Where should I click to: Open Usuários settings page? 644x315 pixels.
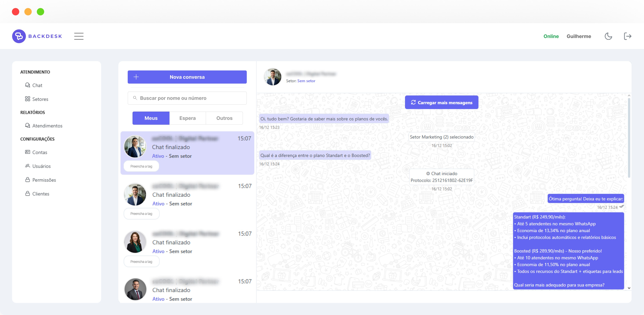pyautogui.click(x=41, y=166)
